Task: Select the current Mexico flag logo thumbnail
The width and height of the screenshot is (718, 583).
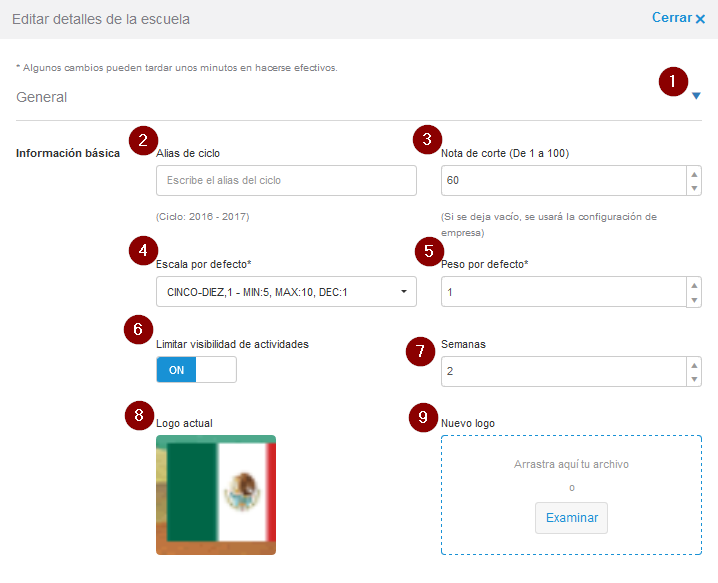Action: pyautogui.click(x=216, y=495)
